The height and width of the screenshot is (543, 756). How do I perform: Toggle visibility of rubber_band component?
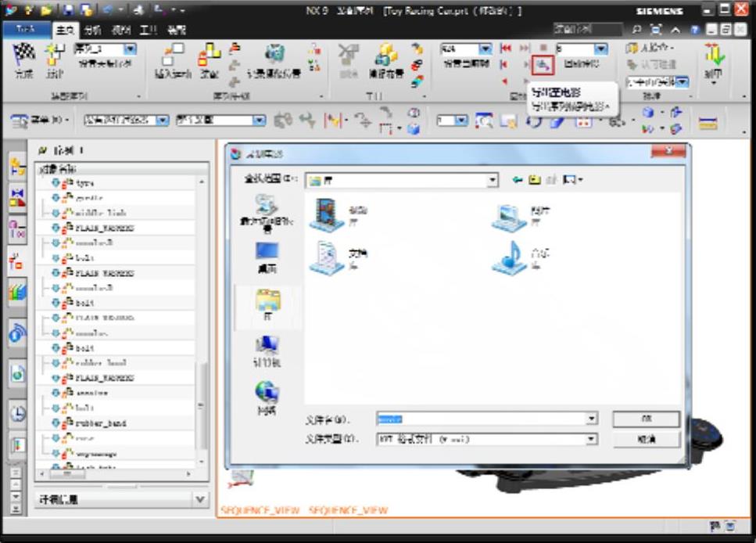[56, 423]
